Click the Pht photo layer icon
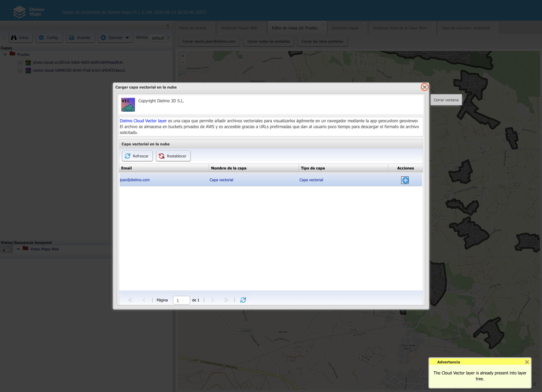542x392 pixels. 28,62
